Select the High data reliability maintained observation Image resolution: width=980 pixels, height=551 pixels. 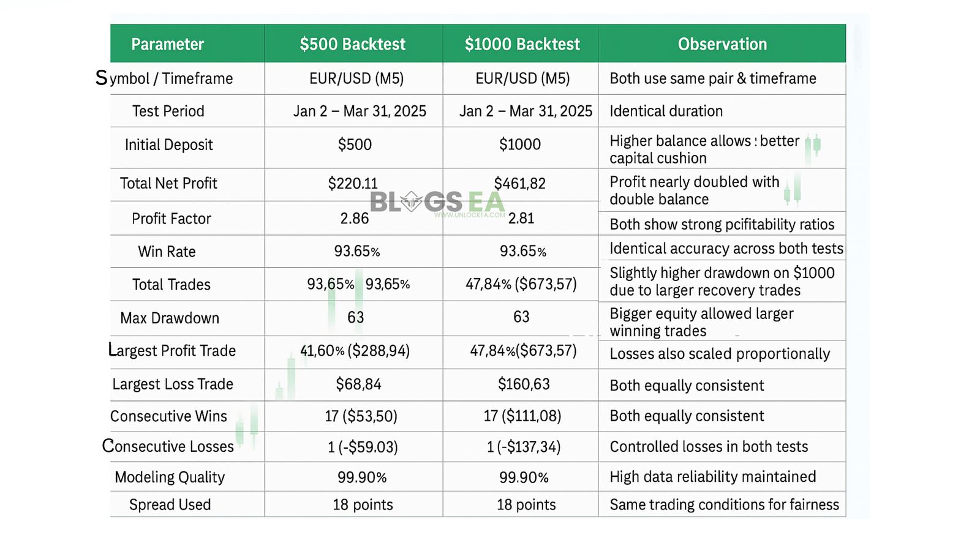coord(713,477)
